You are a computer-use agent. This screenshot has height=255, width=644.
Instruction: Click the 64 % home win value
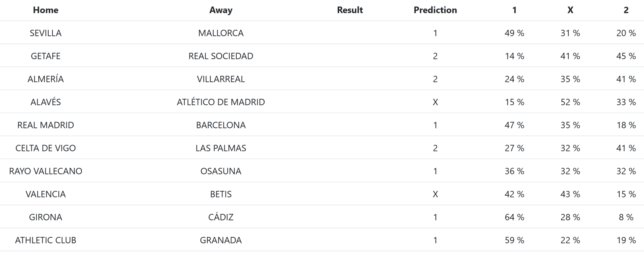pyautogui.click(x=514, y=217)
